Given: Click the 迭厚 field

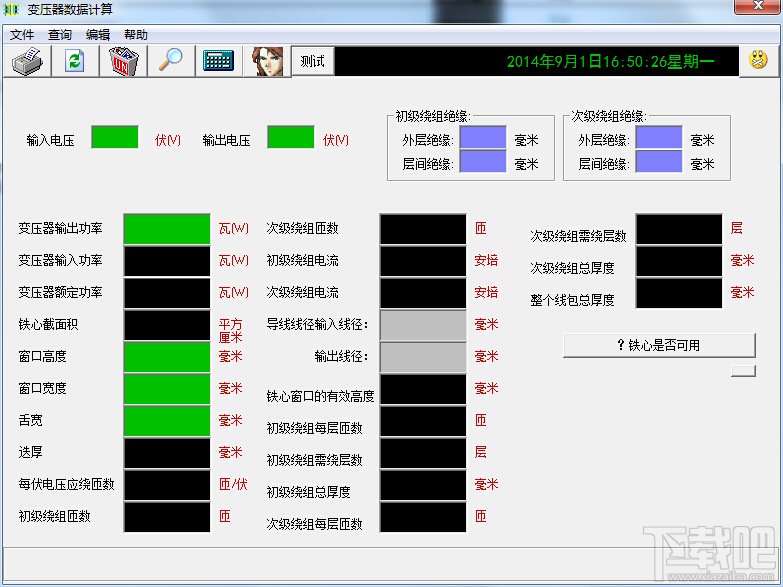Looking at the screenshot, I should [167, 453].
